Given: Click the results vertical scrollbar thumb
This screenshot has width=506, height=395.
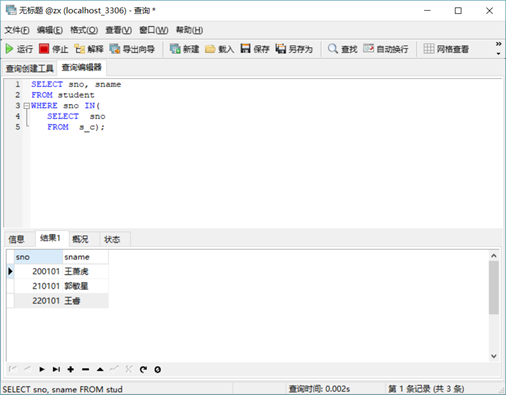Looking at the screenshot, I should tap(494, 287).
